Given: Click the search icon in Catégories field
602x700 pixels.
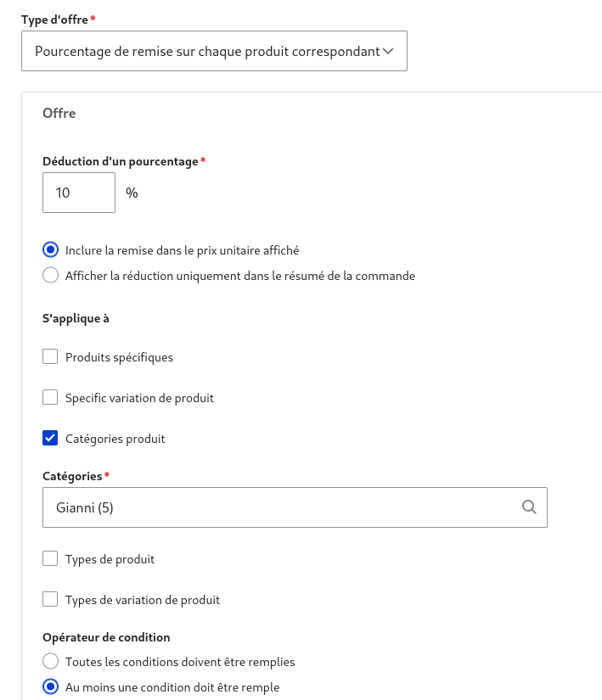Looking at the screenshot, I should (529, 507).
